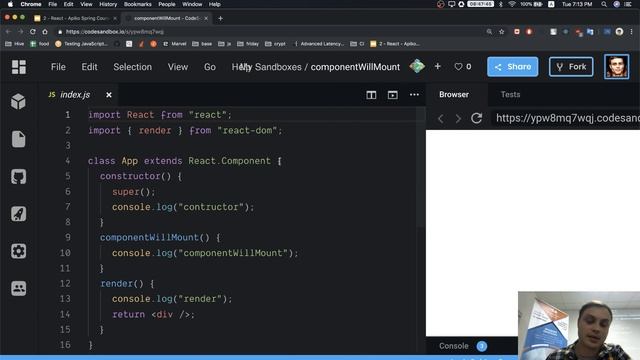Toggle the split editor view icon
The image size is (640, 360).
371,95
